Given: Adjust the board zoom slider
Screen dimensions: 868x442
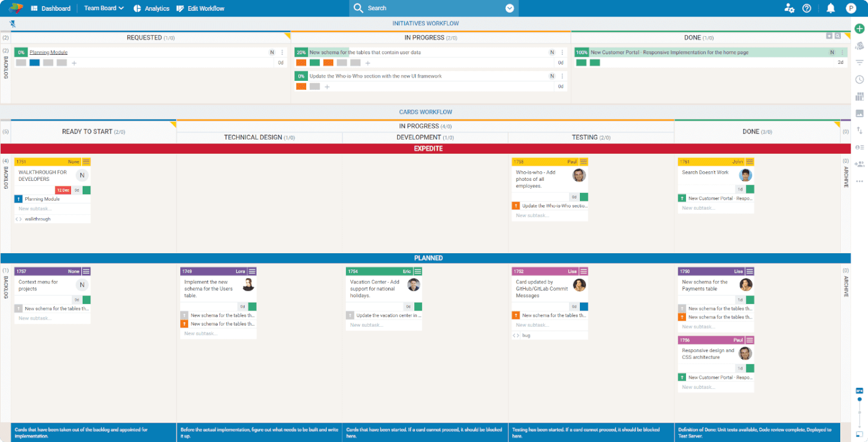Looking at the screenshot, I should click(x=859, y=398).
